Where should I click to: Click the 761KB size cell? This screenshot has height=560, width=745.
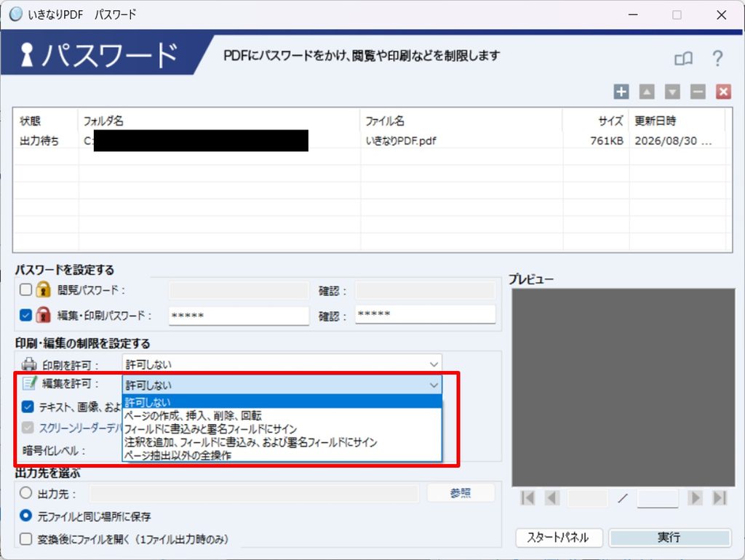(606, 140)
